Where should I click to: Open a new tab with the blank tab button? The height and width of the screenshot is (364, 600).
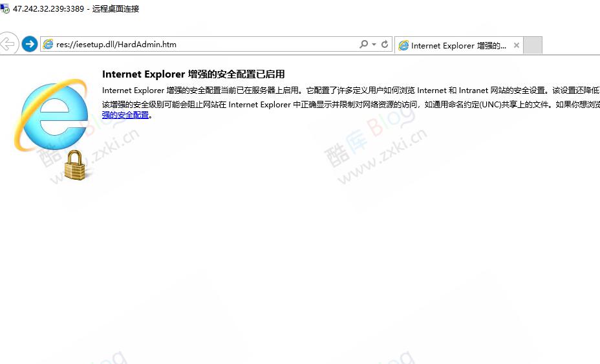pyautogui.click(x=533, y=45)
